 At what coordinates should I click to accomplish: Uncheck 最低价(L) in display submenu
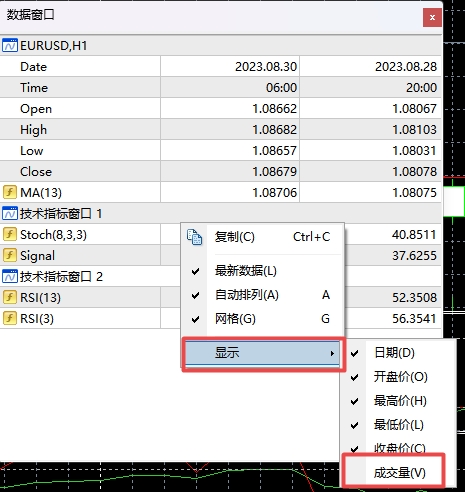point(398,425)
